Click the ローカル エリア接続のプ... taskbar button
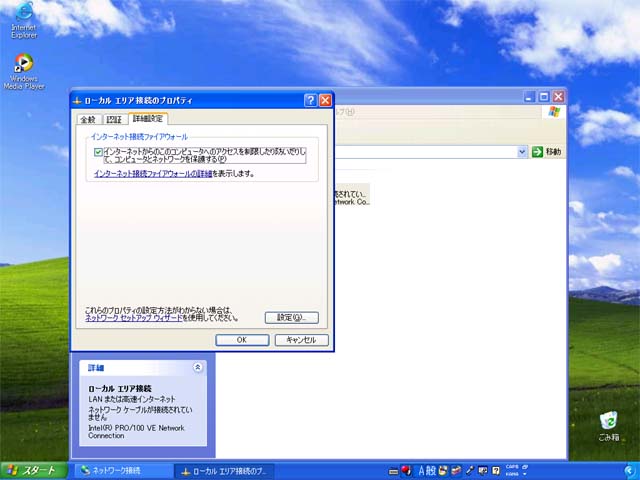 click(x=224, y=471)
